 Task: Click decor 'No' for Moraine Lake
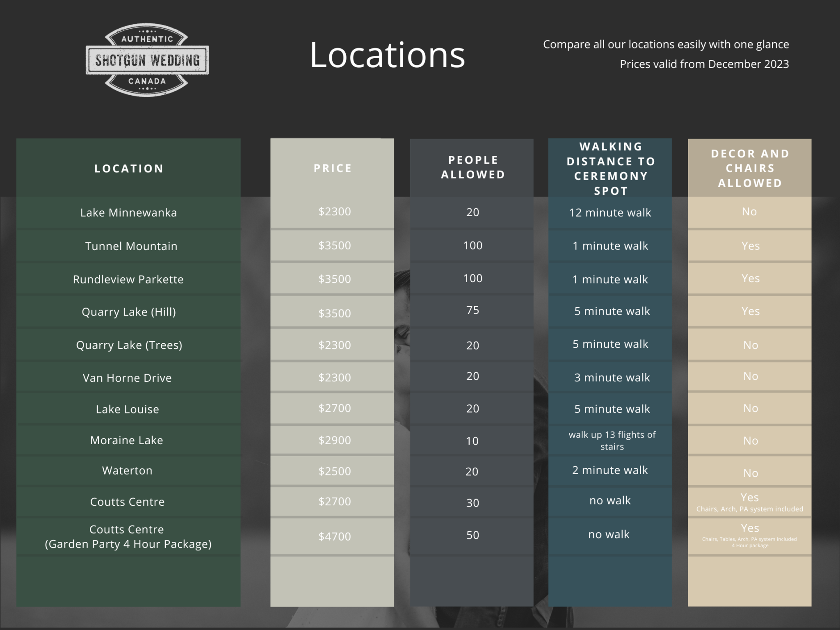tap(751, 441)
